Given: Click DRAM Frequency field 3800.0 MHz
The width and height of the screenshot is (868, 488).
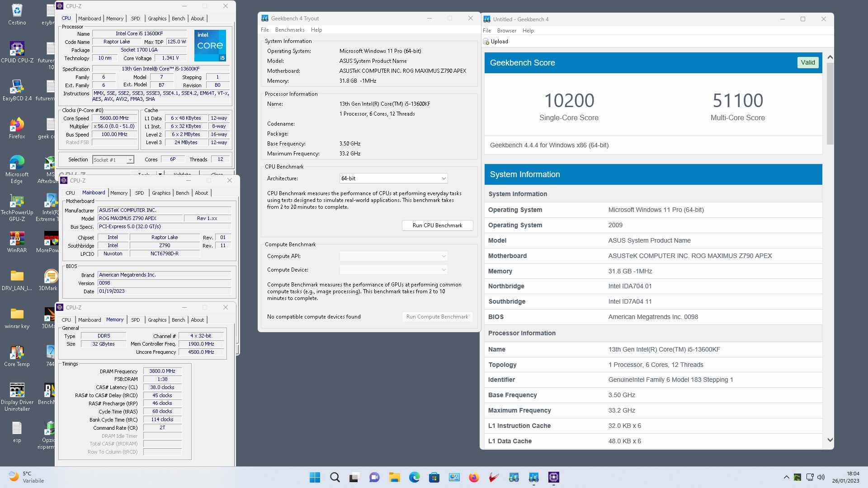Looking at the screenshot, I should [x=162, y=371].
